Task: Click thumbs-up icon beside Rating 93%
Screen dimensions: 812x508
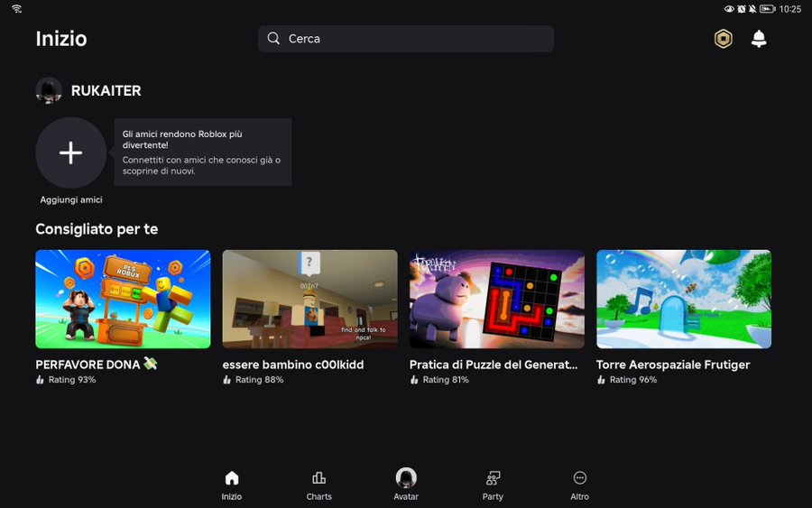Action: [x=40, y=380]
